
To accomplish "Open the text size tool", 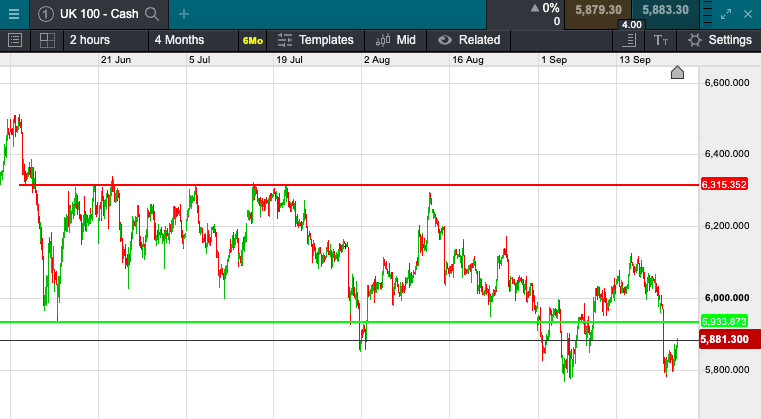I will 661,40.
